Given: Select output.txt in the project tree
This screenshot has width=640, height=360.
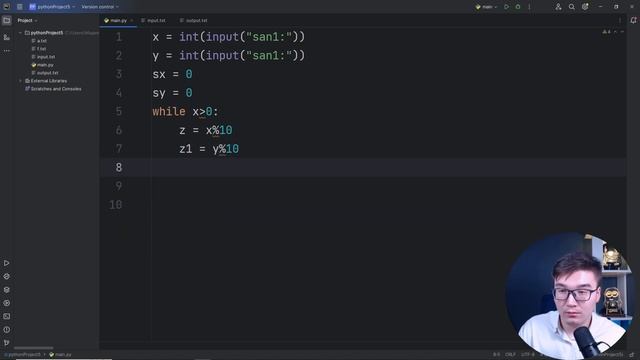Looking at the screenshot, I should point(45,73).
